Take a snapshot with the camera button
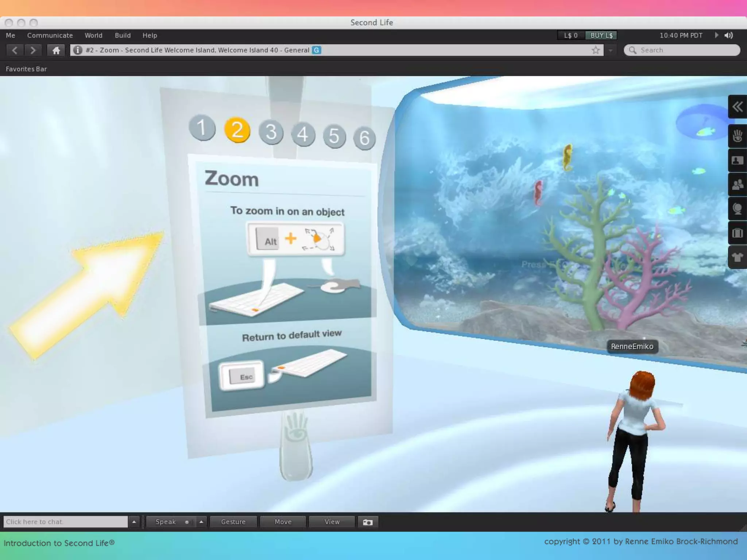This screenshot has height=560, width=747. (x=368, y=522)
